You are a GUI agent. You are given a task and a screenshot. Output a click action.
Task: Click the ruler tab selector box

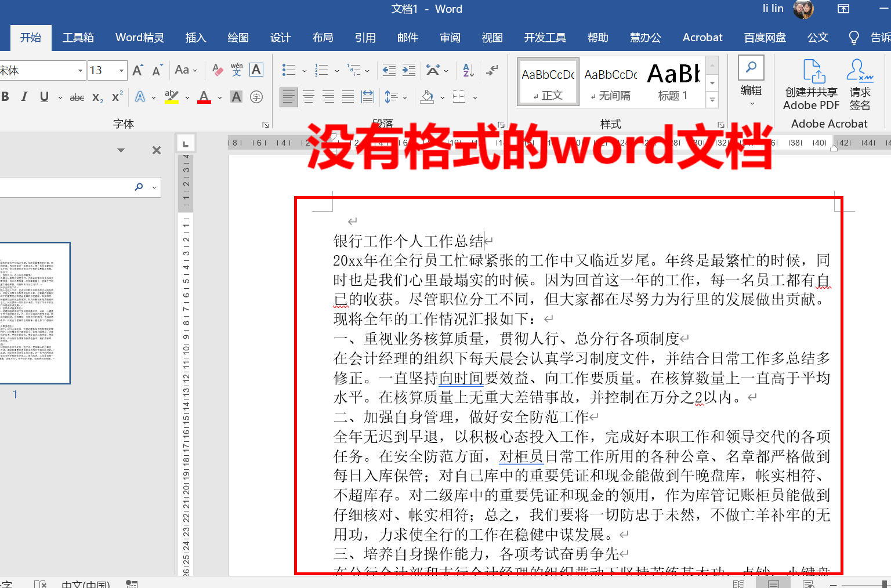click(x=186, y=143)
